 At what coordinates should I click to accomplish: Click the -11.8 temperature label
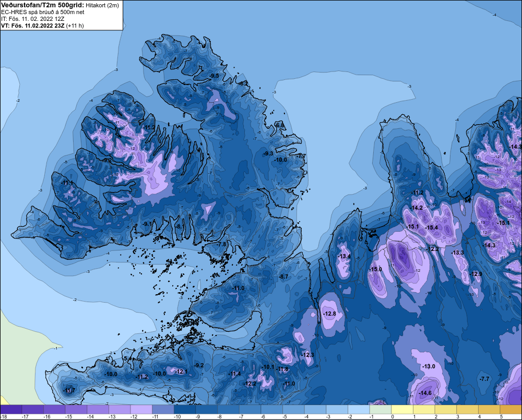282,369
